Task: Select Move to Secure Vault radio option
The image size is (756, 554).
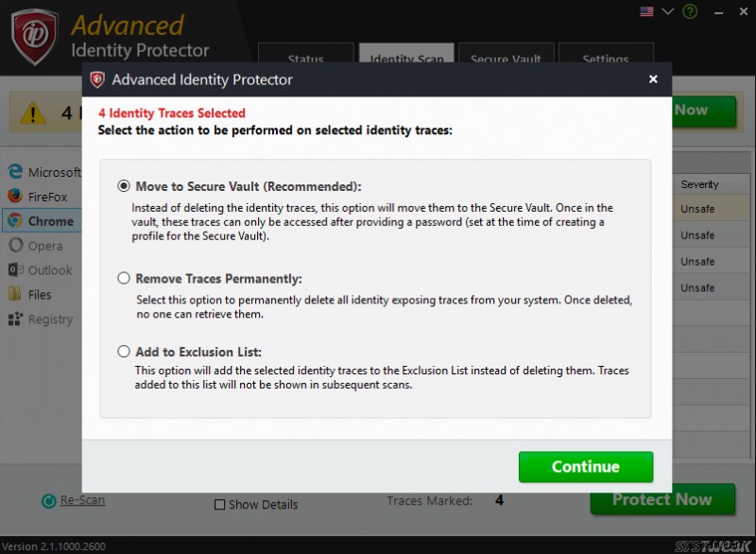Action: pos(124,186)
